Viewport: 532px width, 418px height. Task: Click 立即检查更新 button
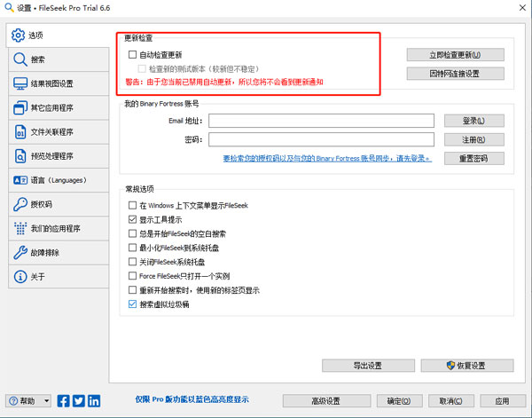click(456, 55)
